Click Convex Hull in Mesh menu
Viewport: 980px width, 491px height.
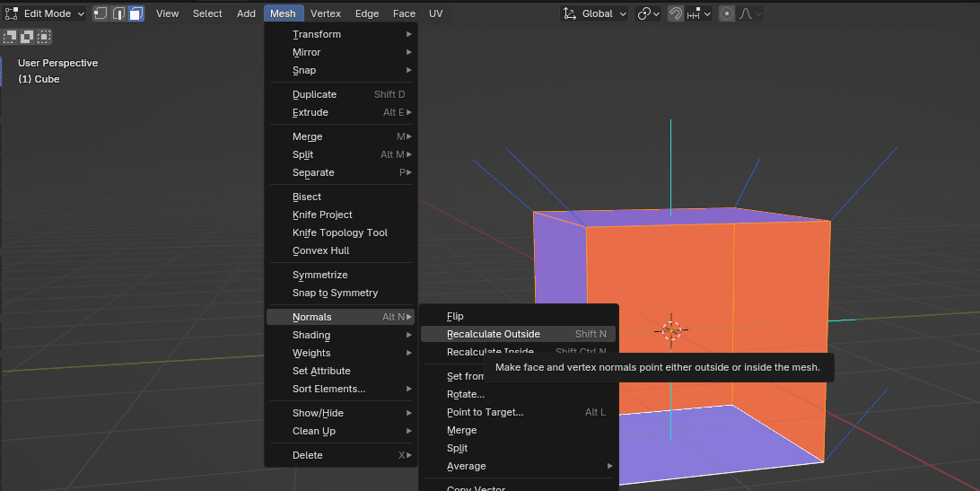click(320, 250)
